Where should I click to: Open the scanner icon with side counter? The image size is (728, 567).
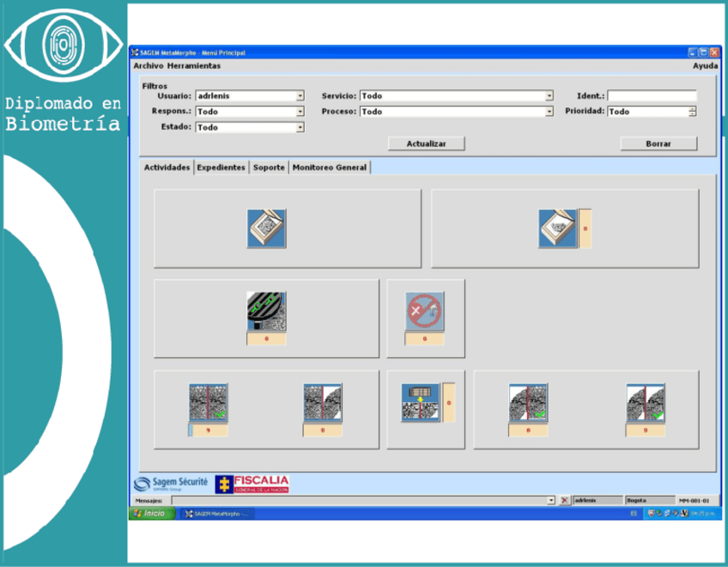pyautogui.click(x=557, y=229)
